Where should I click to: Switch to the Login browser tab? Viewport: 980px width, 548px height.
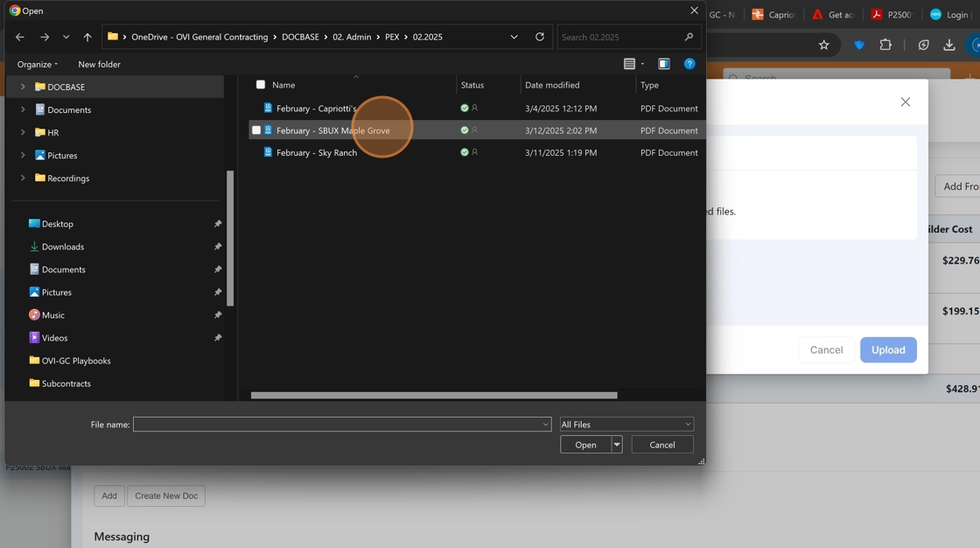click(x=949, y=14)
